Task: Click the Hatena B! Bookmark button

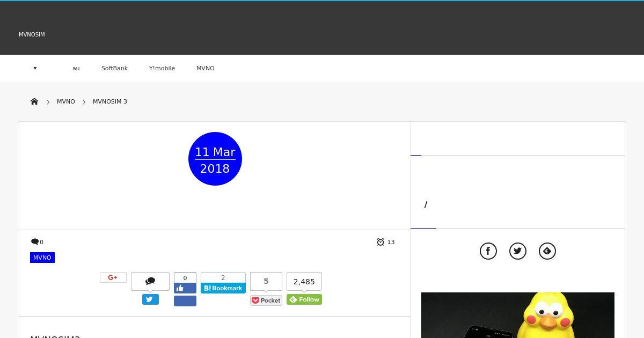Action: [223, 288]
